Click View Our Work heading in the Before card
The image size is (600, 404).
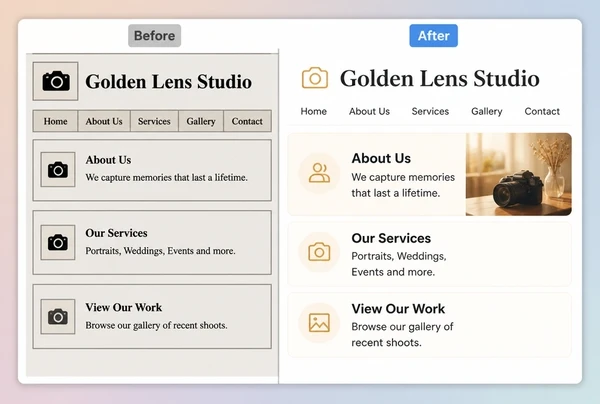click(124, 307)
